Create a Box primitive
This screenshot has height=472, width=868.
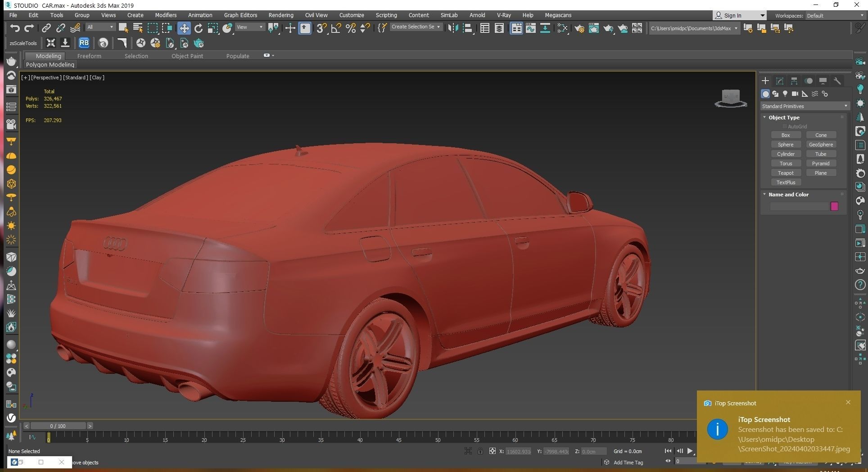786,135
